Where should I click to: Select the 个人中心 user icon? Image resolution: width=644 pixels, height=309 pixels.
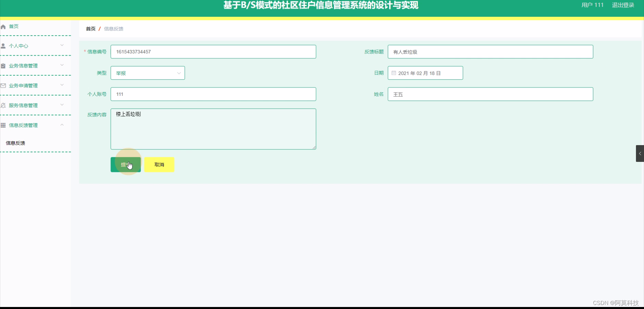(x=3, y=46)
